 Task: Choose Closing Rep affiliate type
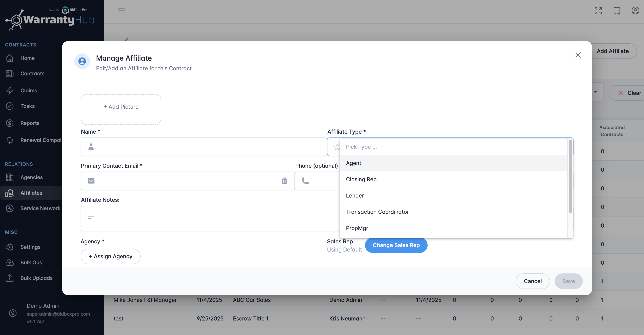coord(361,179)
